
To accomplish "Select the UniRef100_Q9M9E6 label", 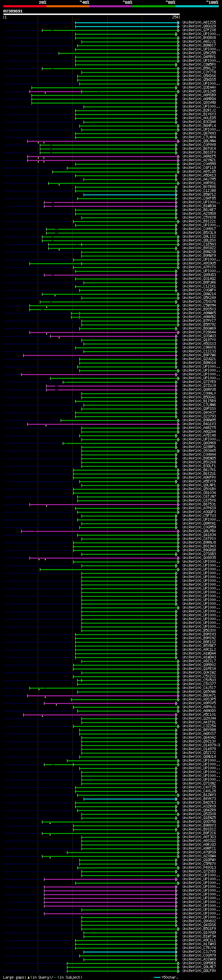I will [x=199, y=963].
